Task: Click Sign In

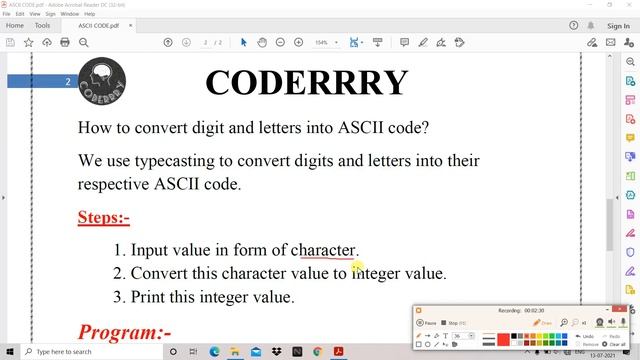Action: 618,26
